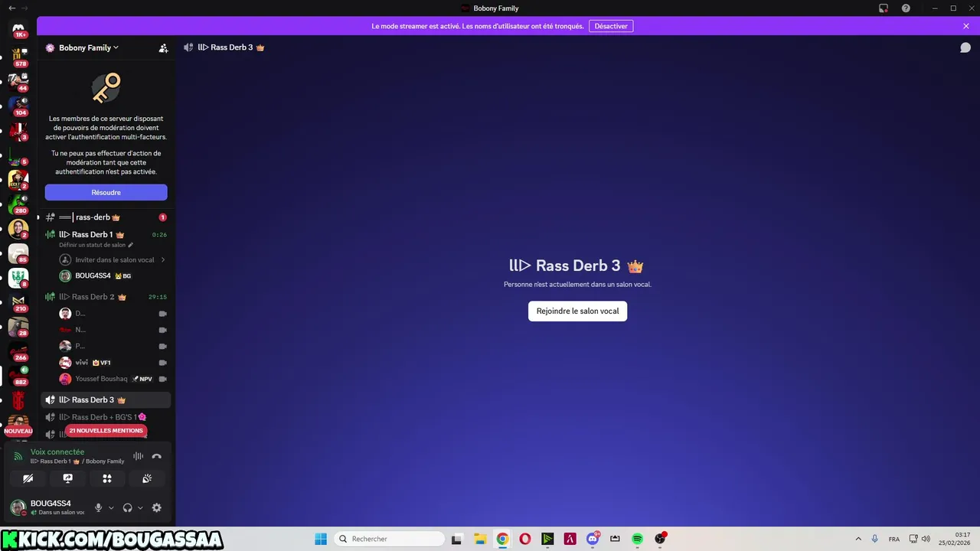Open the server with 44 badge
Image resolution: width=980 pixels, height=551 pixels.
(18, 81)
